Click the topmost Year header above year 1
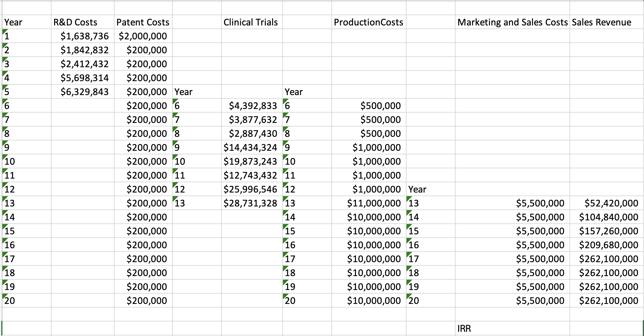The width and height of the screenshot is (644, 336). pyautogui.click(x=26, y=22)
